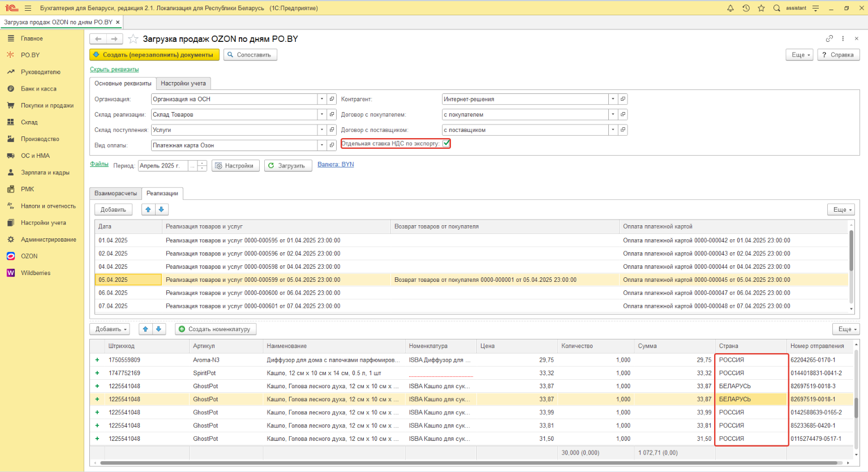The image size is (868, 472).
Task: Click Скрыть реквизиты link
Action: point(114,69)
